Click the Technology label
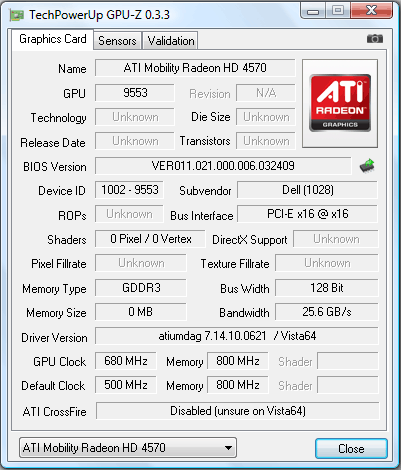This screenshot has width=401, height=470. pos(59,118)
